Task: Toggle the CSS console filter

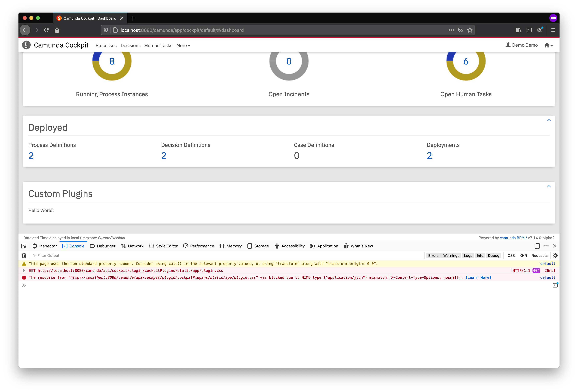Action: click(x=511, y=256)
